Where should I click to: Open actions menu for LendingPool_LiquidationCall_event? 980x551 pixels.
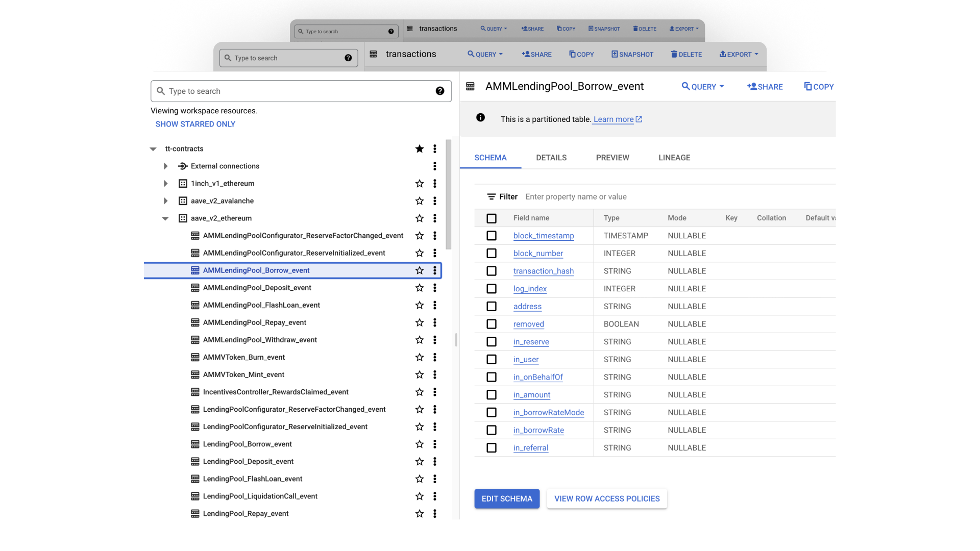coord(435,496)
